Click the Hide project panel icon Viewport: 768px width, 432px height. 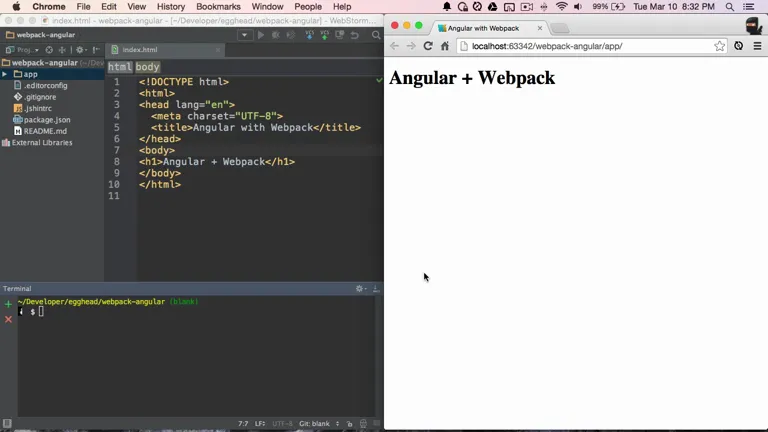[96, 49]
